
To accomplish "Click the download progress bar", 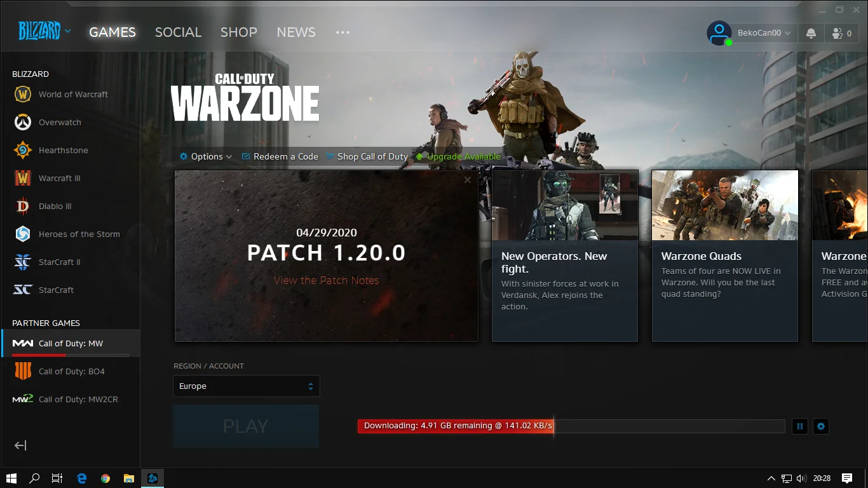I will 571,426.
